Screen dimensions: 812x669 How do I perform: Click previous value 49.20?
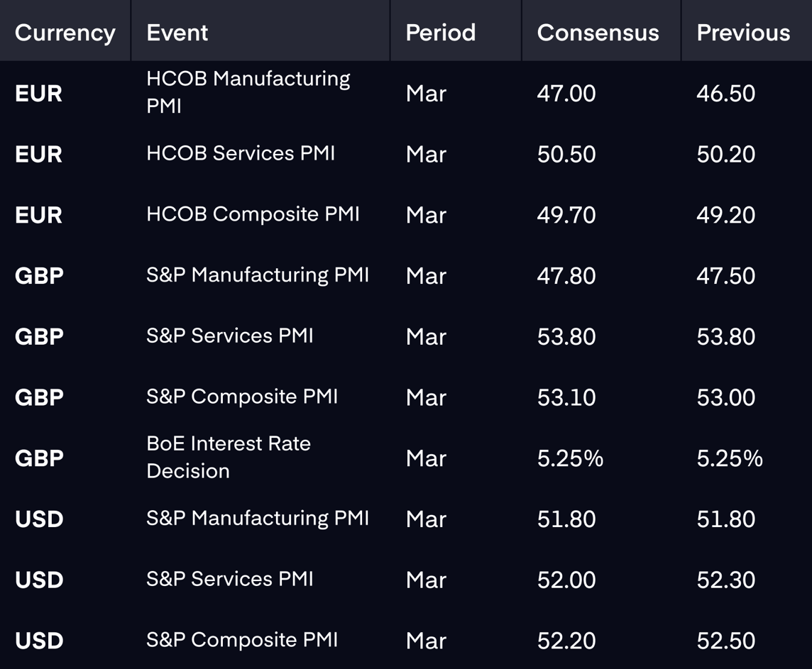726,215
